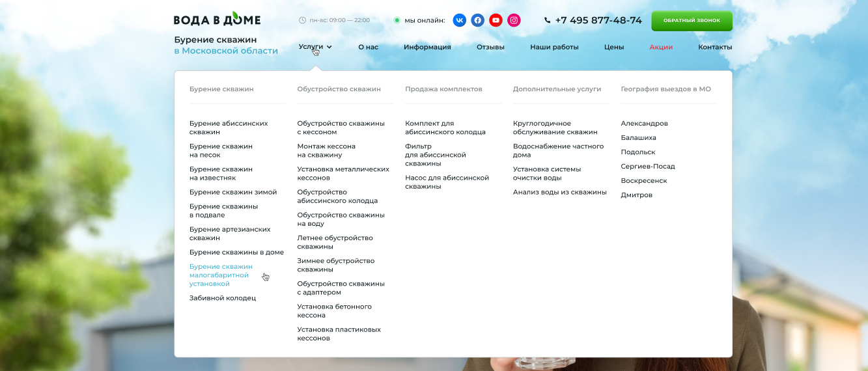Open Установка пластиковых кессонов
The image size is (868, 371).
coord(339,334)
